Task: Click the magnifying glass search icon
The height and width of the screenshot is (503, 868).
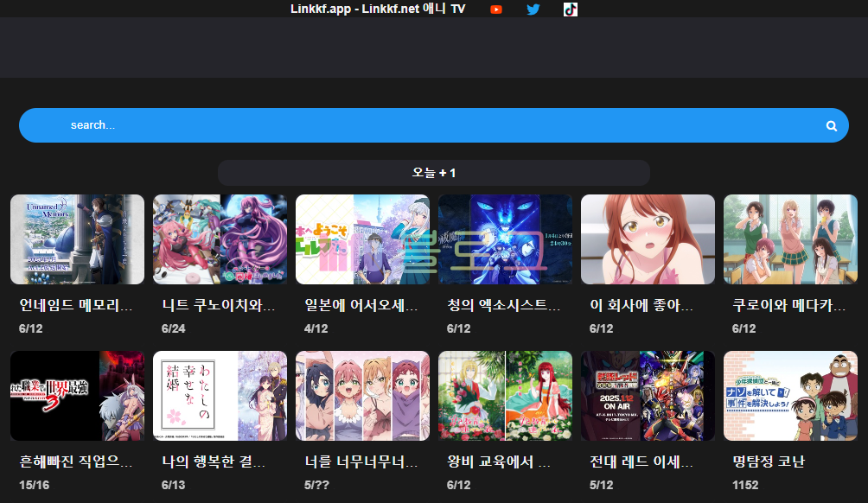Action: click(x=831, y=124)
